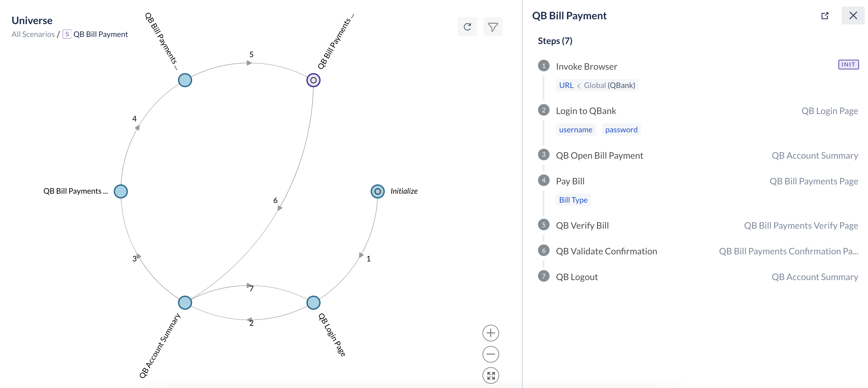Click the INIT badge
Image resolution: width=868 pixels, height=388 pixels.
pos(848,64)
